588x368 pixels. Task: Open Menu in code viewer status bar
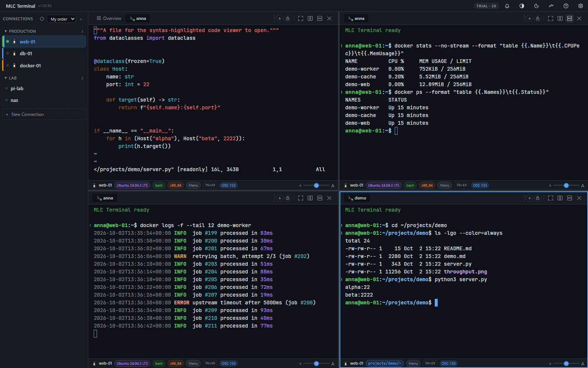(193, 185)
